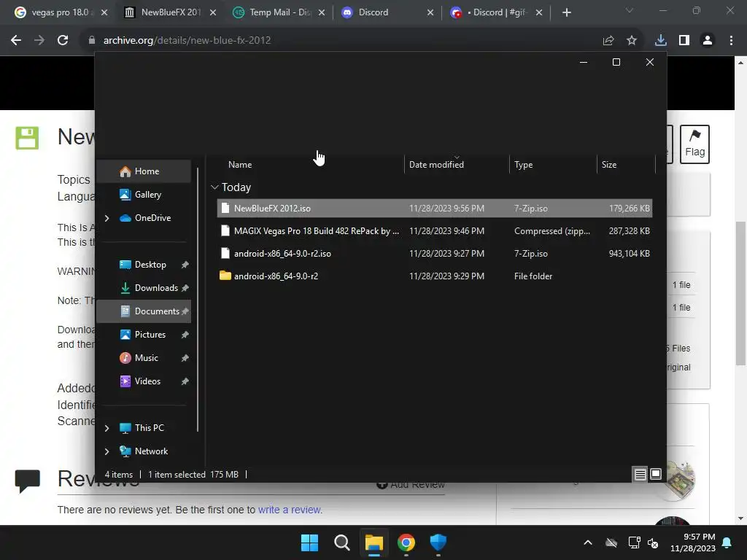Switch to Temp Mail tab
The height and width of the screenshot is (560, 747).
[279, 12]
